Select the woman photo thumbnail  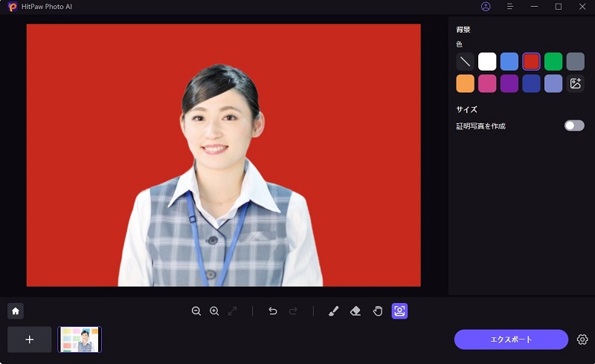(80, 339)
